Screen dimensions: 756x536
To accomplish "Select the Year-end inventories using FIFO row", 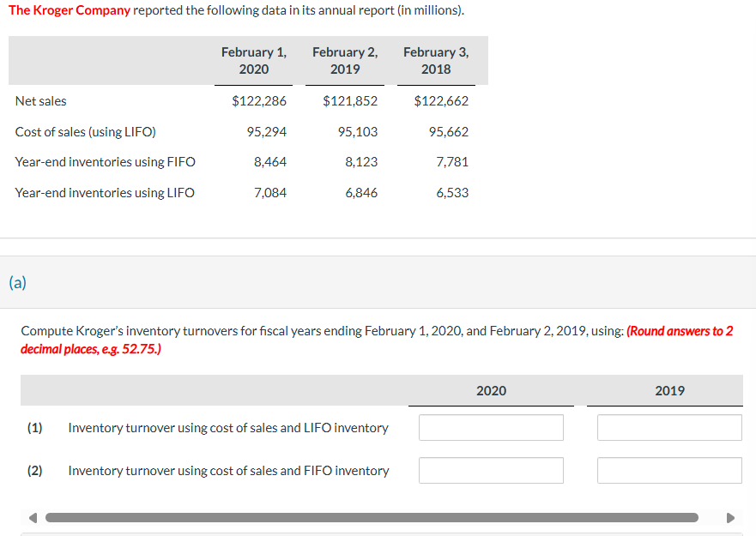I will click(106, 161).
